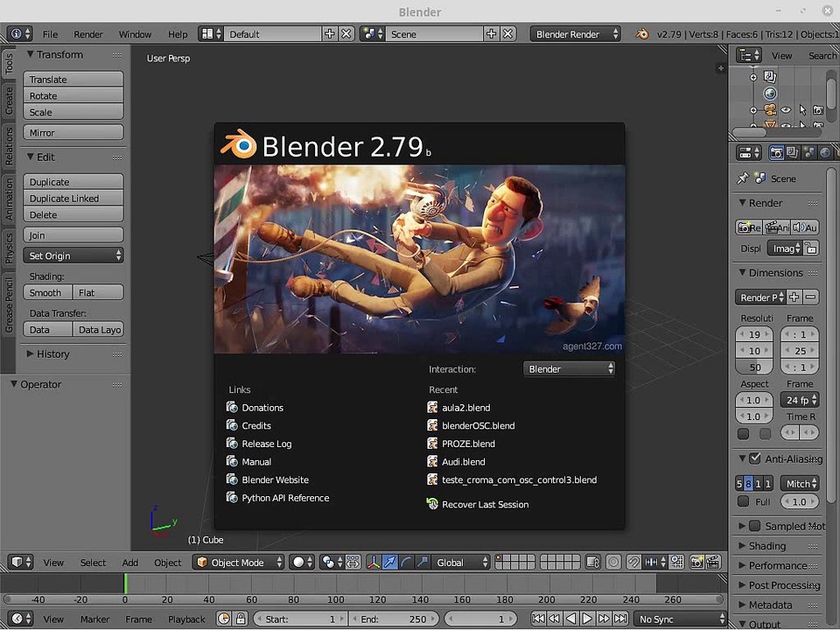Screen dimensions: 840x630
Task: Remove the Scene with its X icon
Action: tap(508, 34)
